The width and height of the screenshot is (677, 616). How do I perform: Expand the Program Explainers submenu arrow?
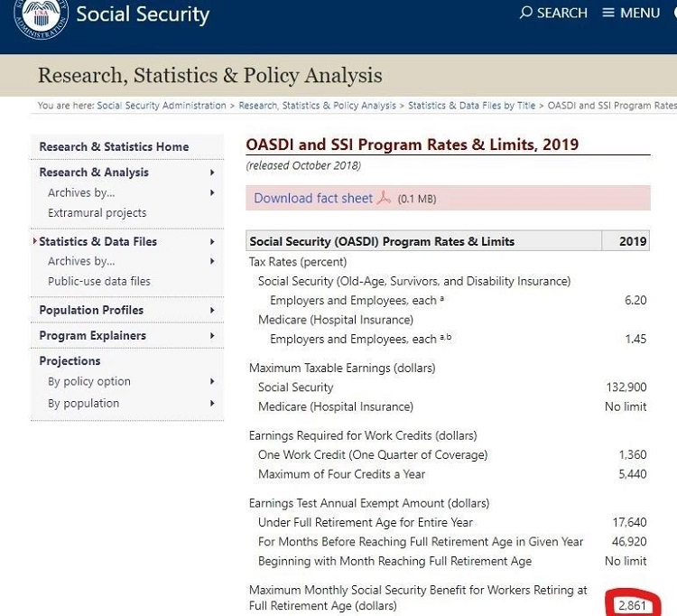(212, 335)
